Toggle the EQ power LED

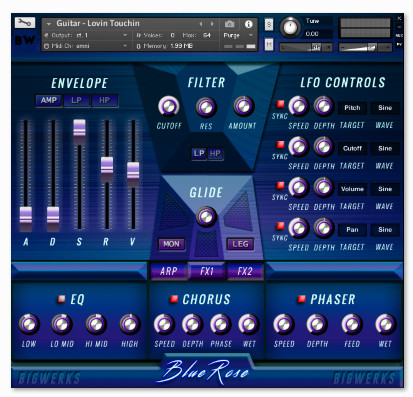[x=61, y=299]
